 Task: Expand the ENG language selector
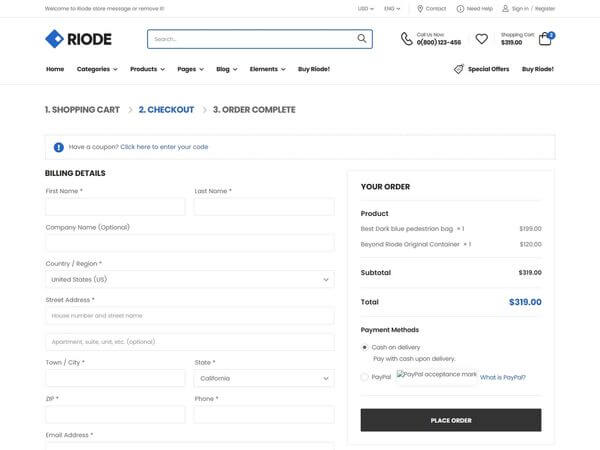tap(392, 8)
